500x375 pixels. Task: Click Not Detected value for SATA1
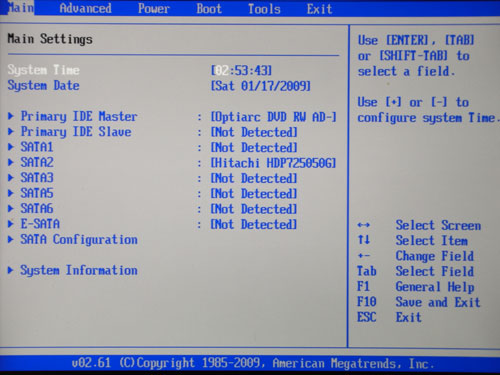254,148
